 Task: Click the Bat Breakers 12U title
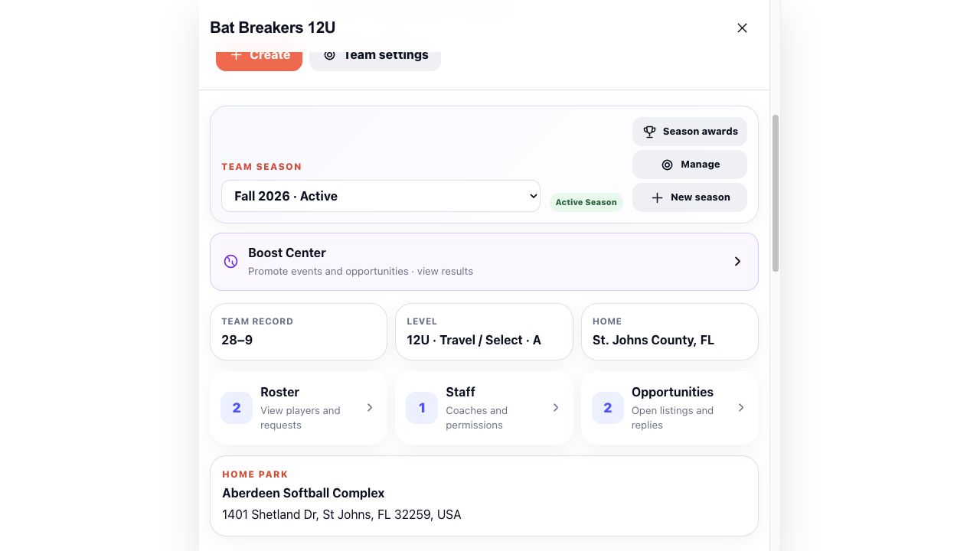point(273,28)
